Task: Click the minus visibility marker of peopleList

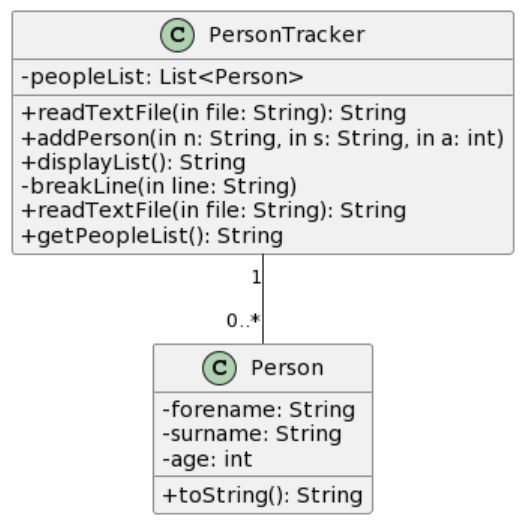Action: coord(26,77)
